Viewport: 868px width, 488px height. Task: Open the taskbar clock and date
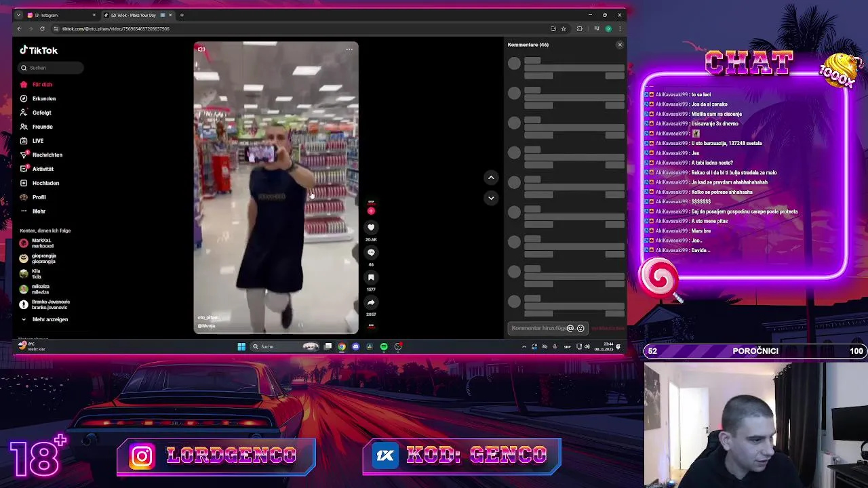[604, 346]
